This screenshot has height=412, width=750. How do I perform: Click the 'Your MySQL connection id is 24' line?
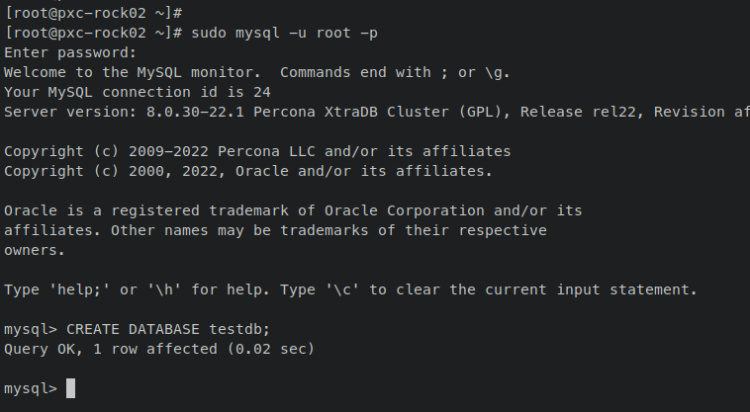[x=128, y=91]
